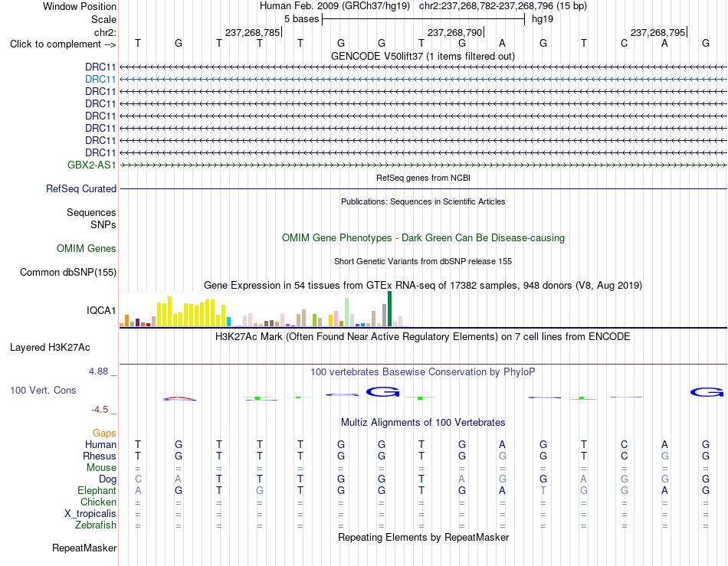Click the 'SNPs' track label
728x566 pixels.
(103, 224)
